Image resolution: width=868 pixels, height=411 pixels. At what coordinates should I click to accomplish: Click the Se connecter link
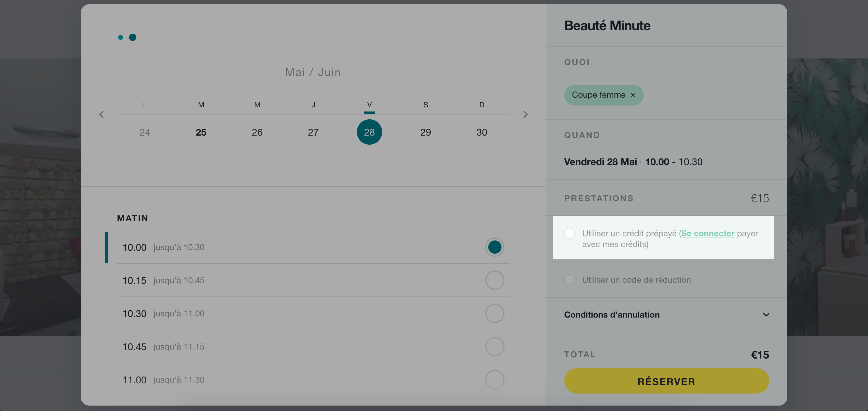(x=708, y=233)
